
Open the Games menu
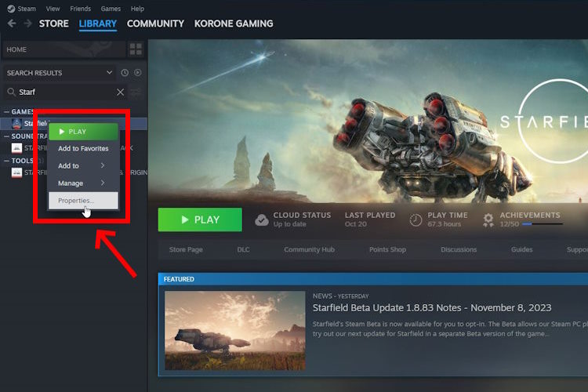111,9
